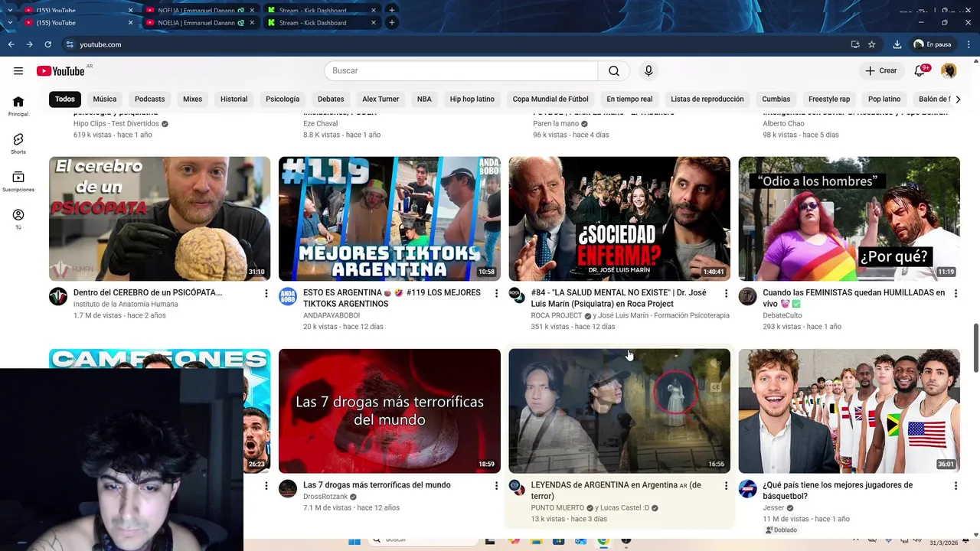Click Windows Start button in taskbar
This screenshot has width=980, height=551.
click(x=354, y=541)
